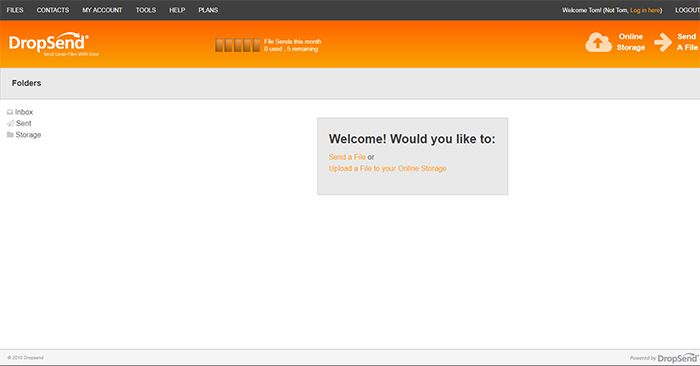Click the DropSend logo in header
700x366 pixels.
(53, 44)
